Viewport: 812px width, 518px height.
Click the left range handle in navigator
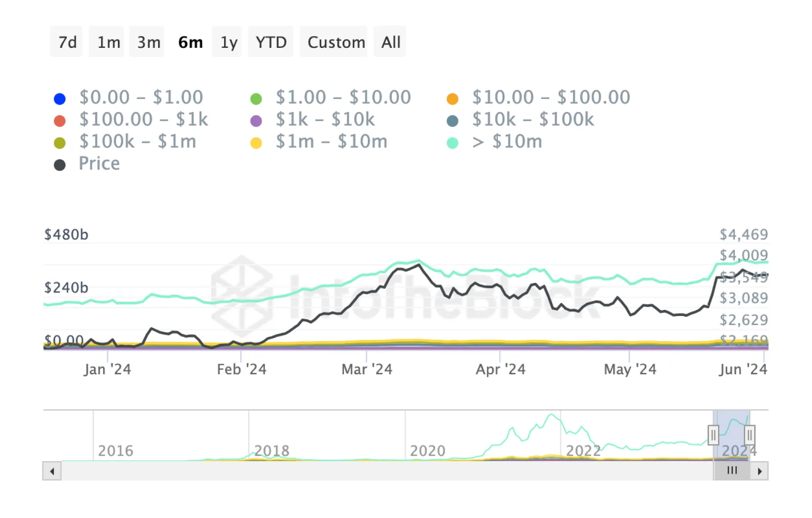[x=713, y=435]
